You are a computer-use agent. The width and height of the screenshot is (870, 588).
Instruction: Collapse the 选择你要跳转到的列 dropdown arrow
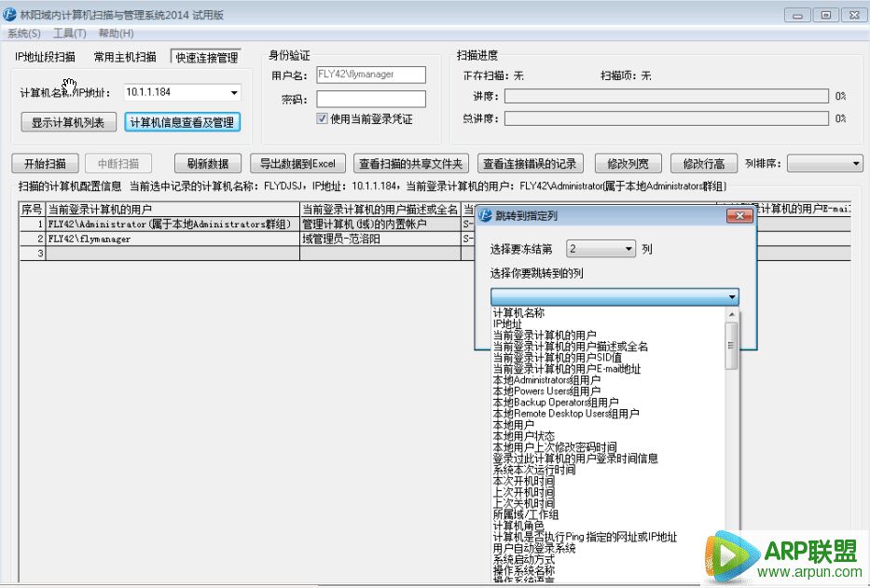pyautogui.click(x=732, y=297)
